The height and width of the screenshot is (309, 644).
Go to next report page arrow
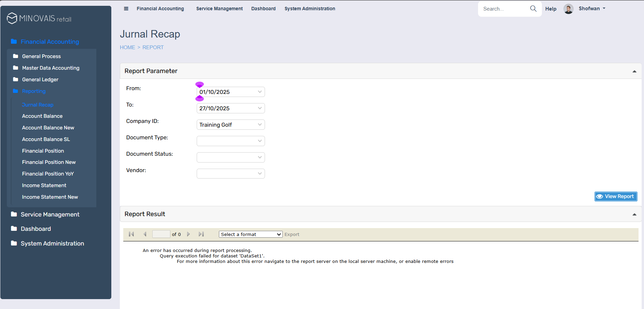click(x=188, y=234)
